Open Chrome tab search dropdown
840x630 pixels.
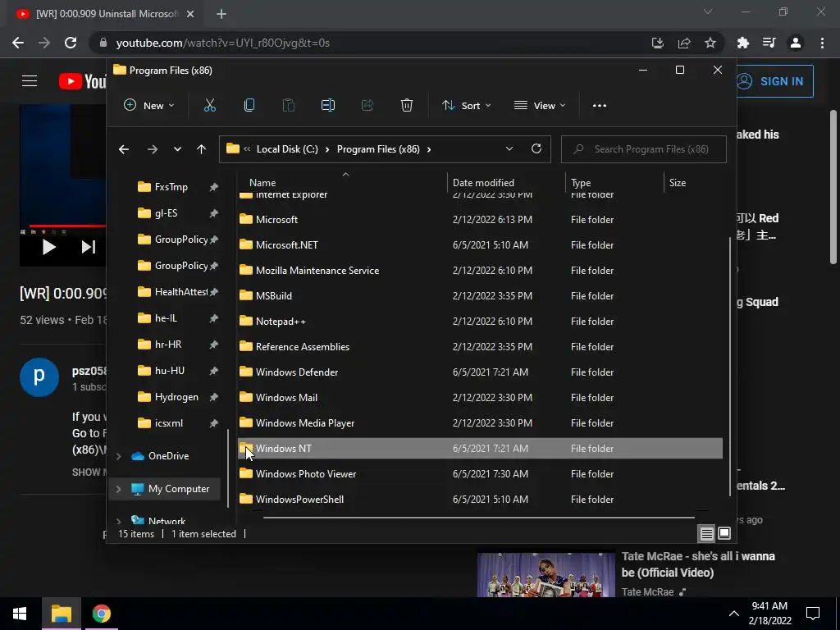708,11
